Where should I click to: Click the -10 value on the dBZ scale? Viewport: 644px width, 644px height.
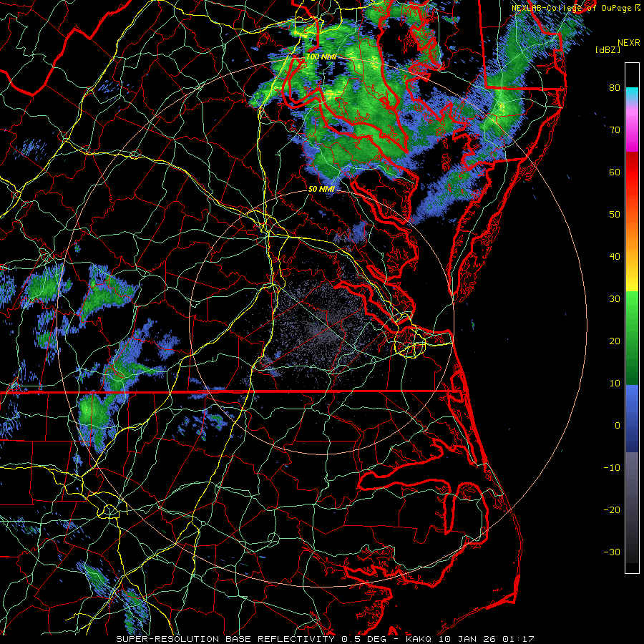[x=612, y=468]
